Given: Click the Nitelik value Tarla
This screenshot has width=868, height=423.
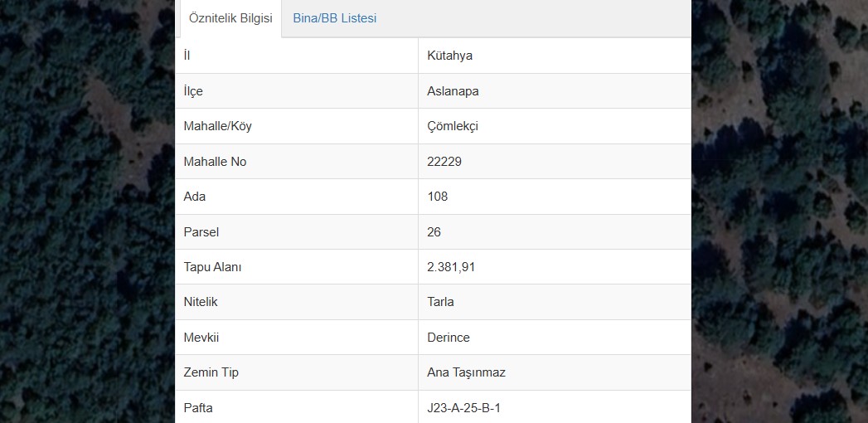Looking at the screenshot, I should 441,302.
